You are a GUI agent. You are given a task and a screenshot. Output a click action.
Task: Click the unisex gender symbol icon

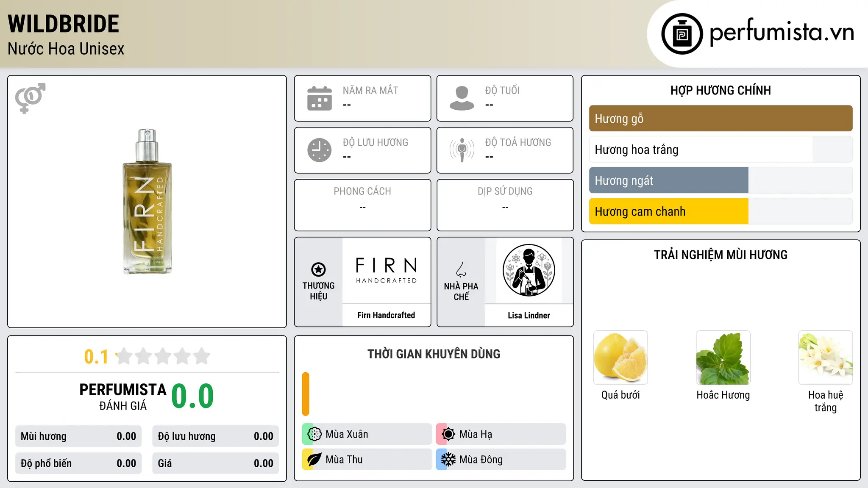pyautogui.click(x=30, y=98)
